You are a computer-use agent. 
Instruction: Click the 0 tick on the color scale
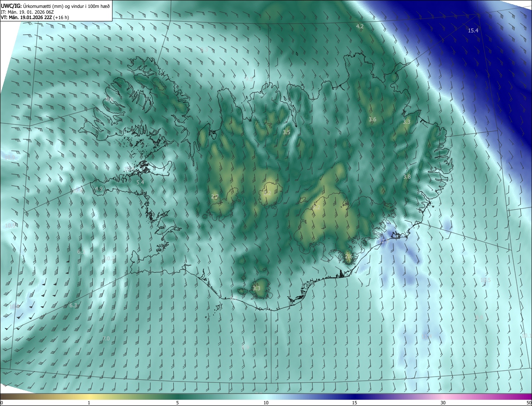point(2,403)
